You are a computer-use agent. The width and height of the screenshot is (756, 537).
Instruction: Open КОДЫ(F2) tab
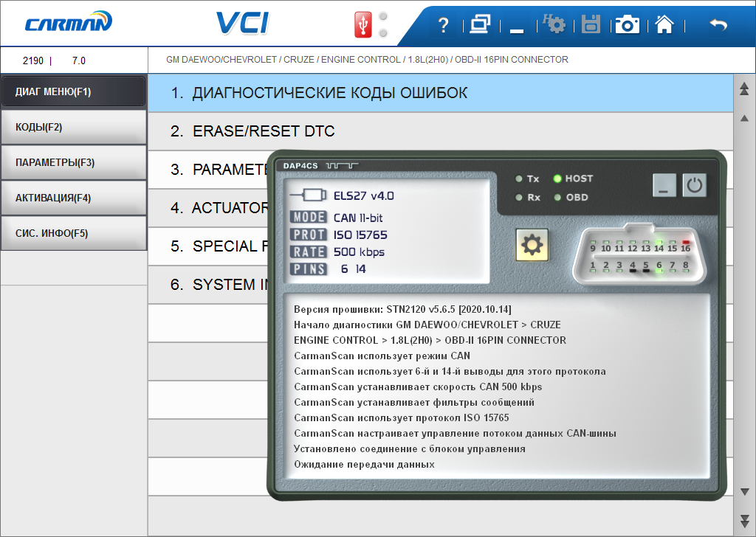coord(74,127)
